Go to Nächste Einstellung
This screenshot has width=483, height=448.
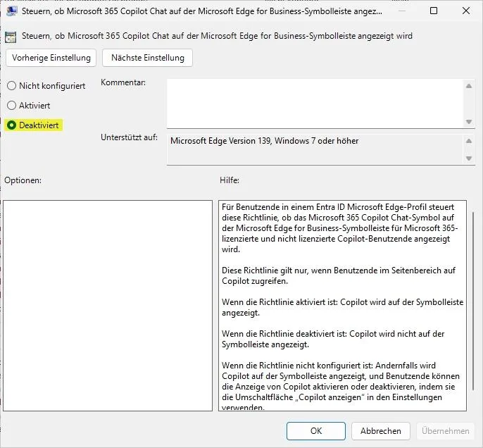(x=147, y=58)
